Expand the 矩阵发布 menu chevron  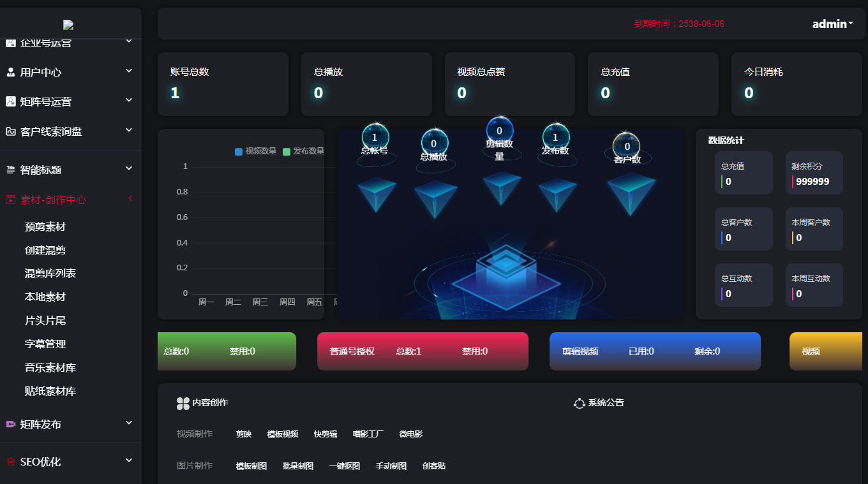tap(129, 423)
